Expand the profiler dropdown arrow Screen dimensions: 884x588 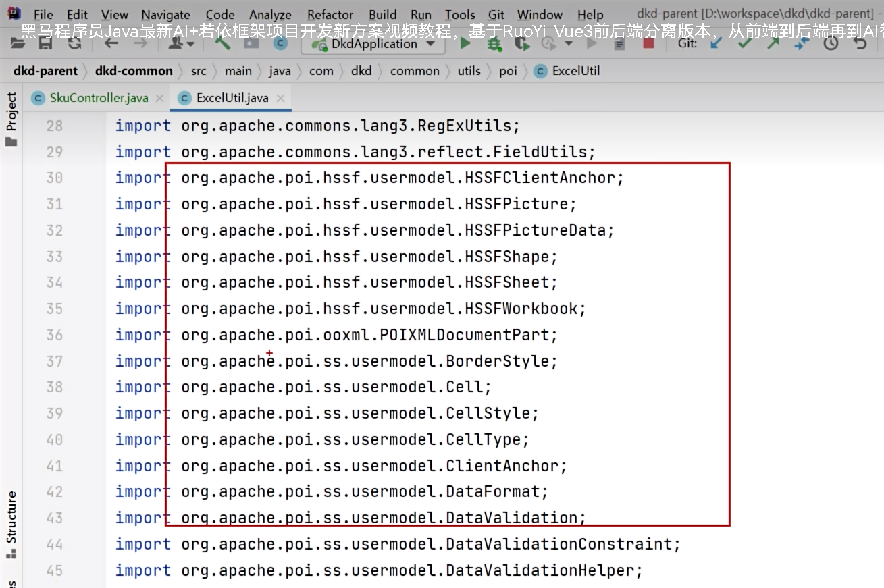point(569,44)
